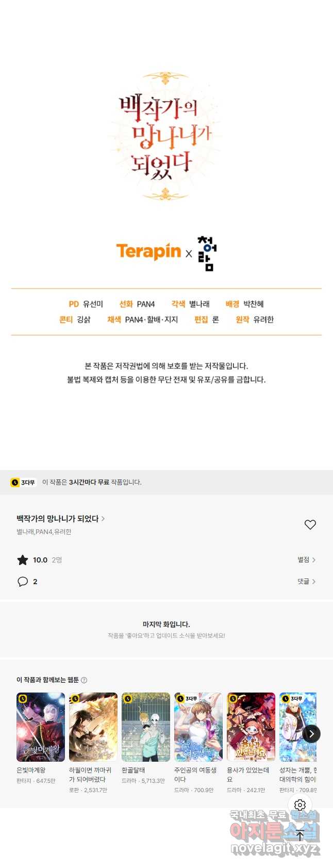This screenshot has height=868, width=333.
Task: Open 용사가 있었는데요 thumbnail
Action: (251, 727)
